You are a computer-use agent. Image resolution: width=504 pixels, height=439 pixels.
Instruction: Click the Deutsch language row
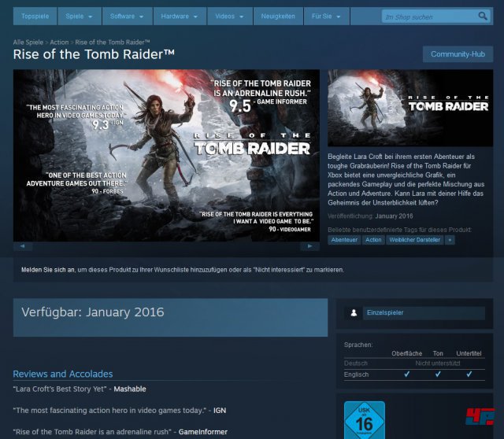(x=414, y=363)
